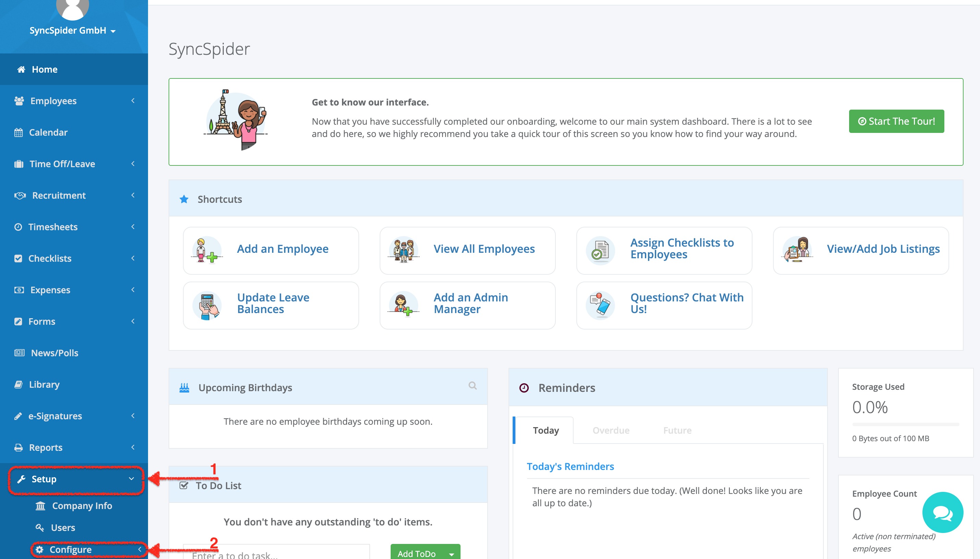980x559 pixels.
Task: Open the View/Add Job Listings shortcut
Action: (860, 250)
